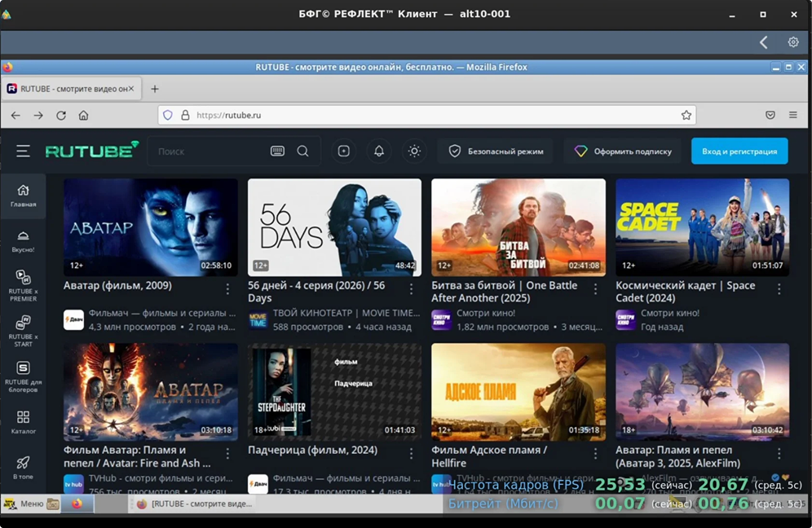This screenshot has height=528, width=812.
Task: Open RUTUBE для блогеров sidebar item
Action: pyautogui.click(x=24, y=376)
